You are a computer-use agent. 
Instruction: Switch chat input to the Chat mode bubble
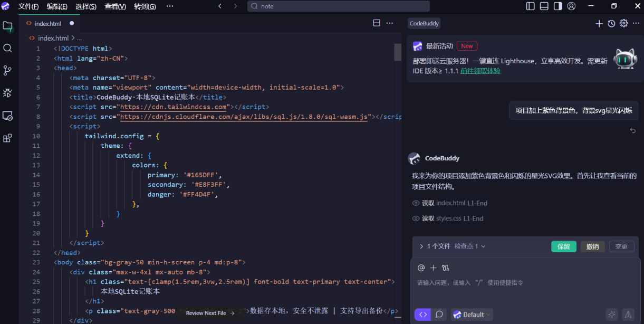pos(439,315)
